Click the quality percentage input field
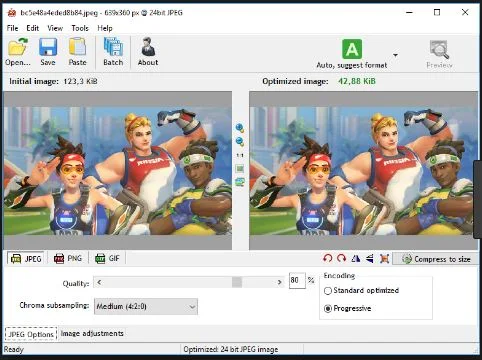482x360 pixels. tap(297, 280)
